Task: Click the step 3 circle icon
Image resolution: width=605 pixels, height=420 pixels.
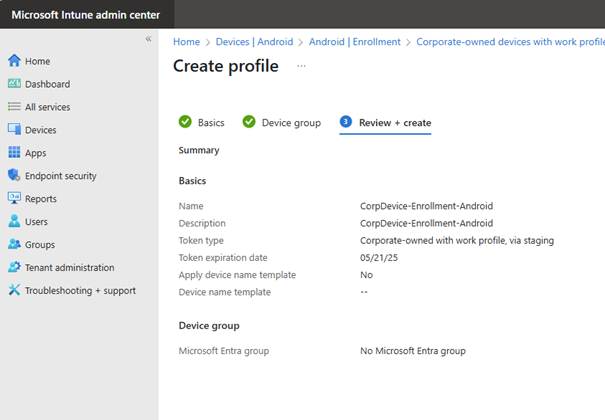Action: (x=346, y=121)
